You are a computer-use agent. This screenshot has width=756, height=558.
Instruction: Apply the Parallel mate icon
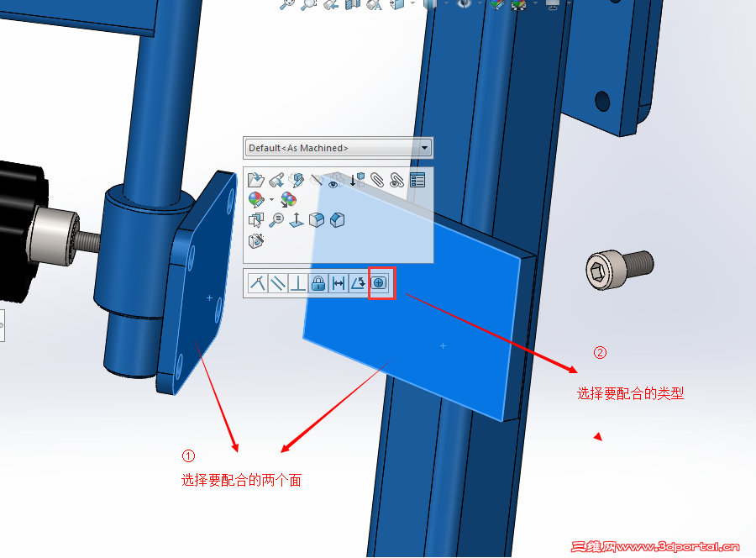point(278,283)
